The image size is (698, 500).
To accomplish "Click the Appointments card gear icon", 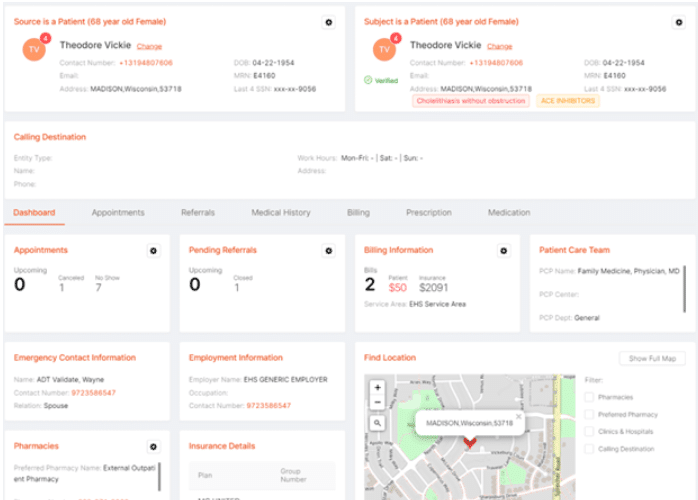I will click(153, 251).
